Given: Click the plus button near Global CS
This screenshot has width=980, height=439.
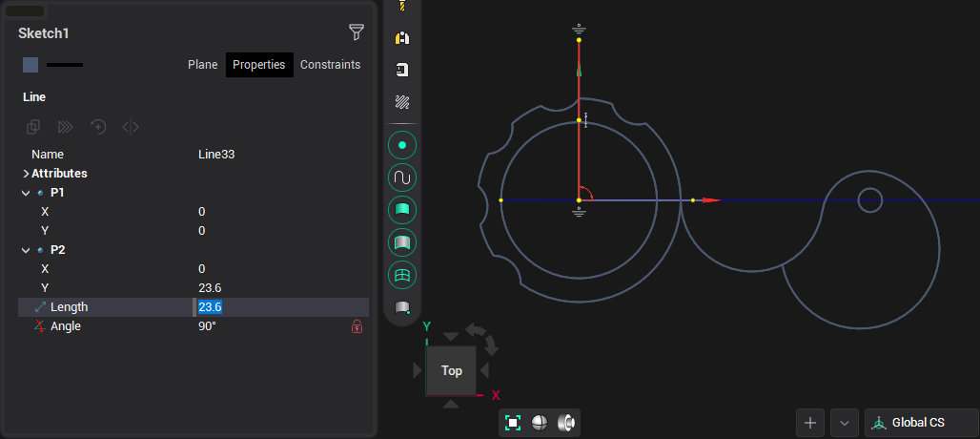Looking at the screenshot, I should (x=810, y=423).
